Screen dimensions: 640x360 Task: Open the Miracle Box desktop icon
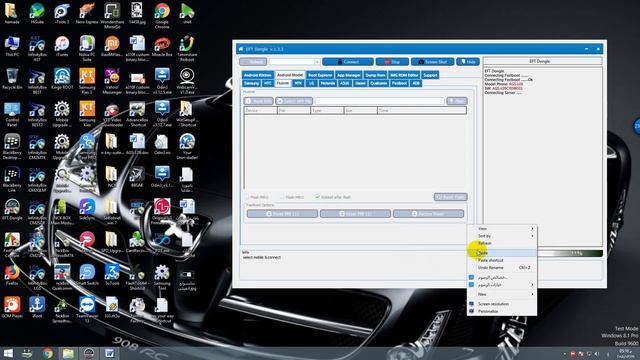[162, 46]
